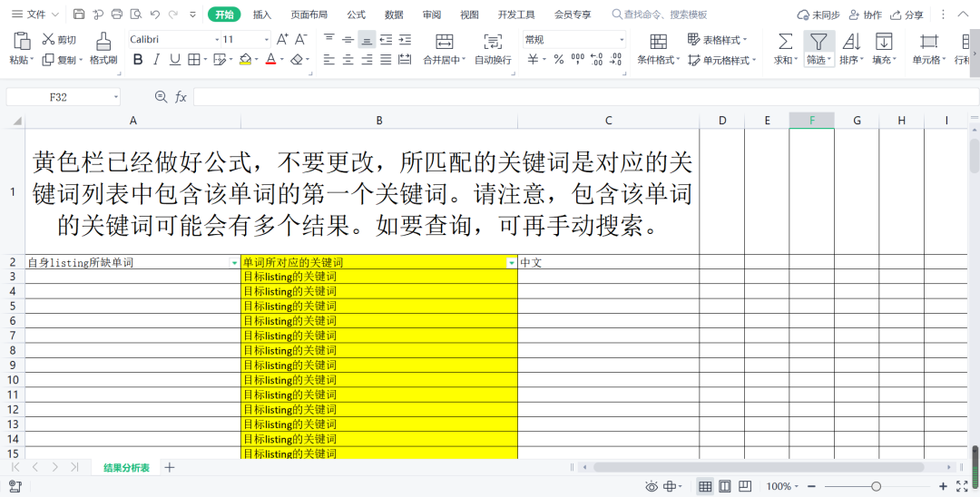Screen dimensions: 980x497
Task: Click the Paste clipboard icon
Action: click(x=22, y=41)
